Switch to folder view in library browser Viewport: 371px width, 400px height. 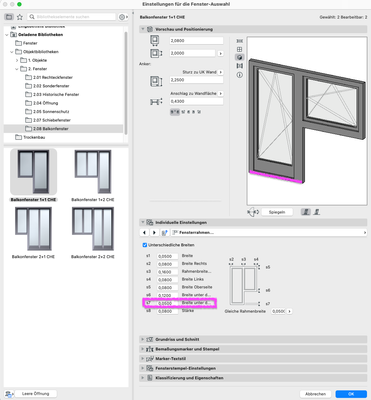tap(9, 17)
